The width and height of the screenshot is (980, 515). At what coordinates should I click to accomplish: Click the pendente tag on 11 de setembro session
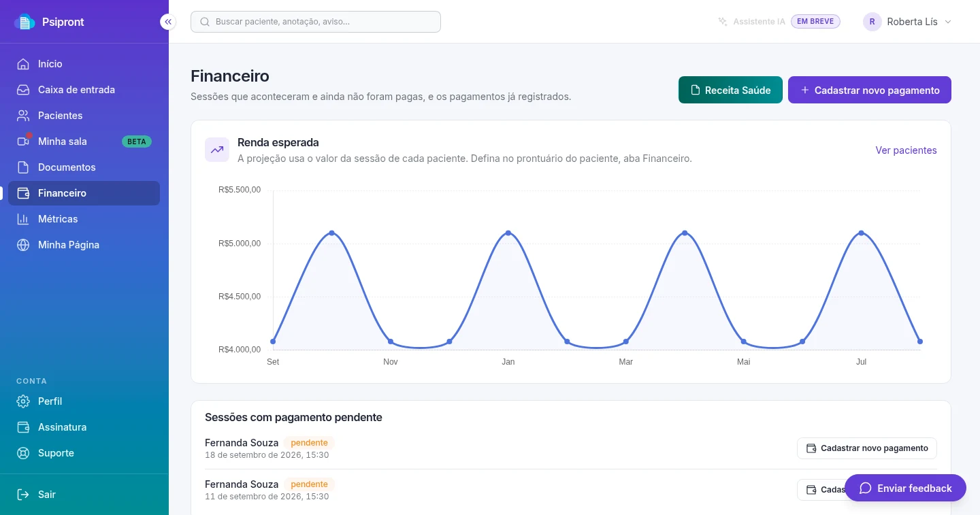coord(309,484)
